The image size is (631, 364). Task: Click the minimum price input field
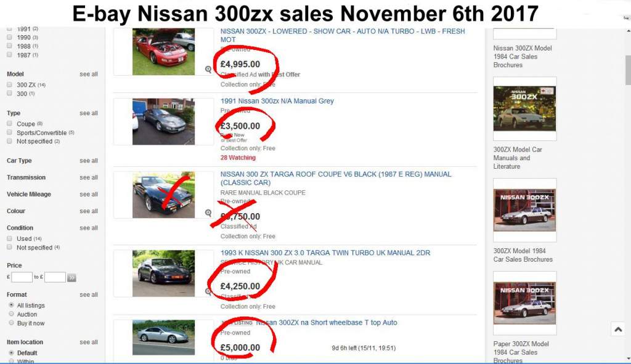(22, 278)
